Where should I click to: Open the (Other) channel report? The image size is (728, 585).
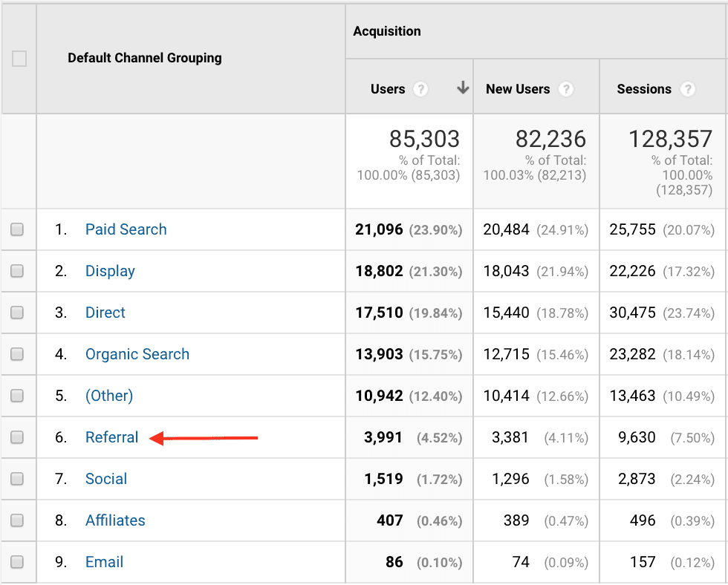coord(109,396)
